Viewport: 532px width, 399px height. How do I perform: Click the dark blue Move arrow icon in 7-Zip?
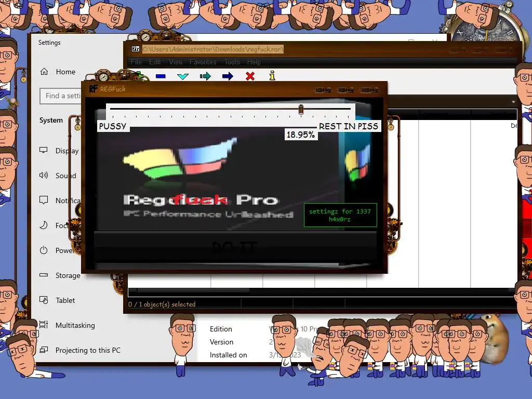tap(228, 76)
